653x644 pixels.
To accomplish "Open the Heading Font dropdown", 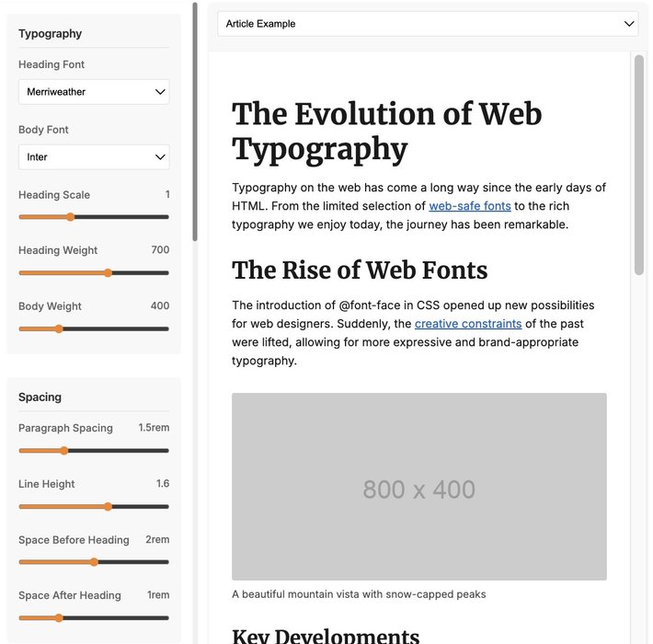I will click(93, 92).
